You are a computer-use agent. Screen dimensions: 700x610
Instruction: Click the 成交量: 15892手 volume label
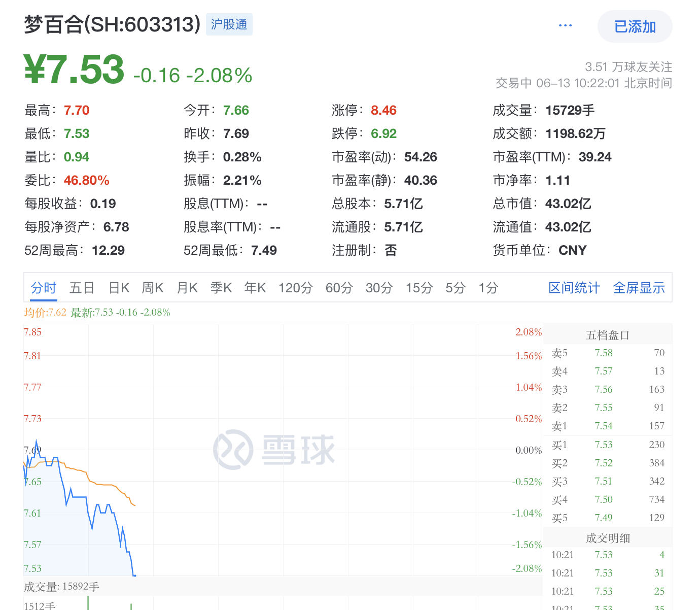coord(61,587)
